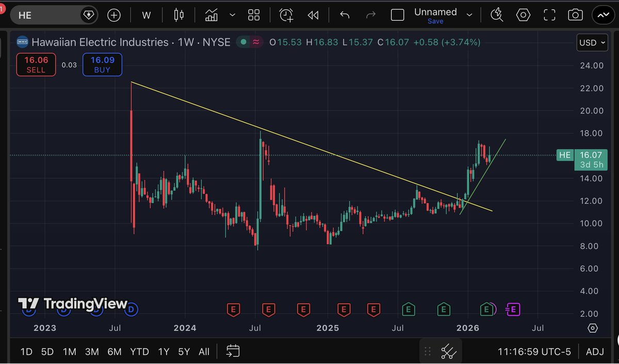Click the 2026 time axis label
The width and height of the screenshot is (619, 364).
468,328
